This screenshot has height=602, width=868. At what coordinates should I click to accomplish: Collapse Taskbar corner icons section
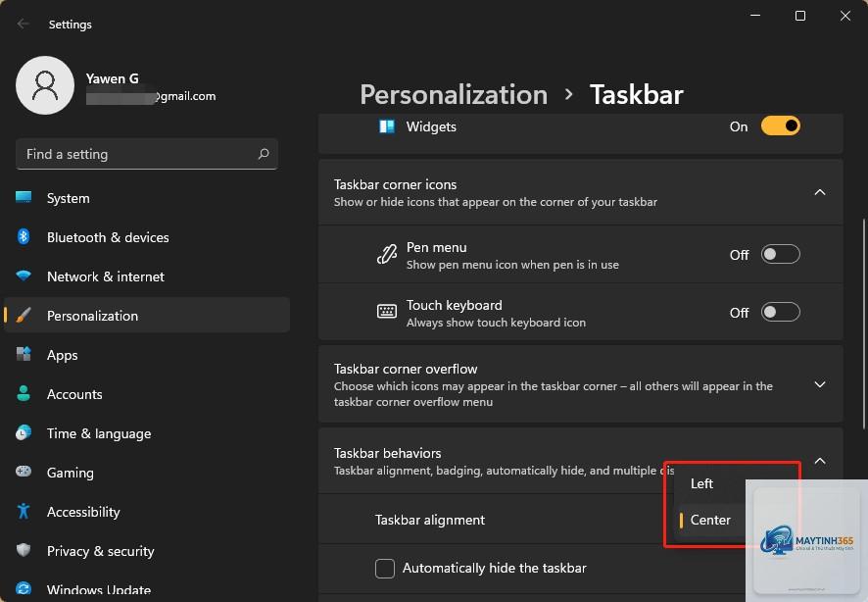coord(820,192)
